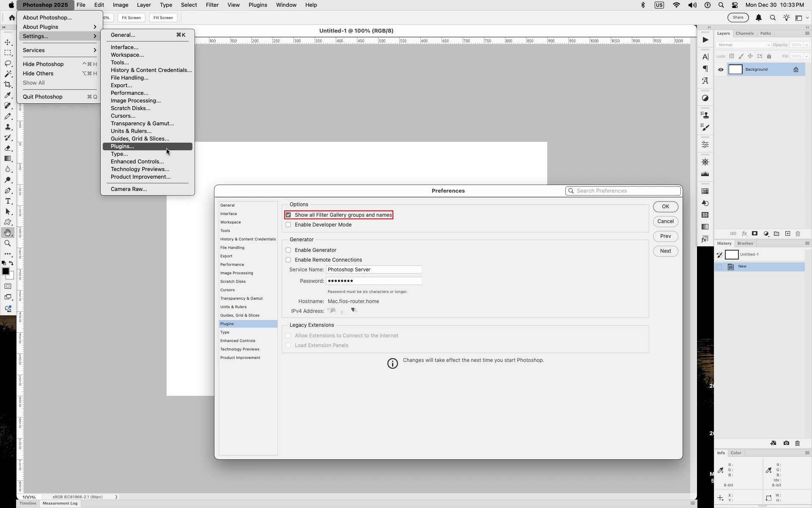Enable Developer Mode checkbox
The height and width of the screenshot is (508, 812).
[x=288, y=225]
